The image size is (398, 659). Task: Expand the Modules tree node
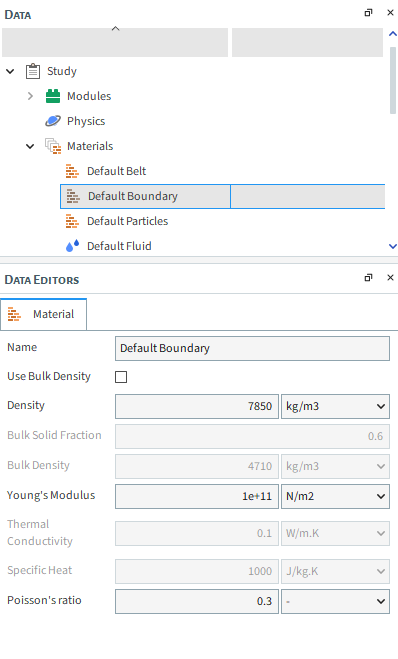(x=30, y=96)
